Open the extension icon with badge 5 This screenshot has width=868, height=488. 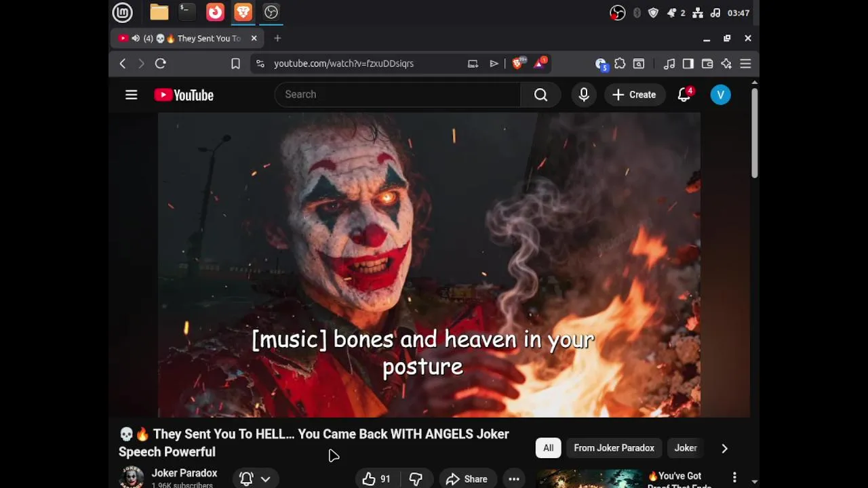601,64
